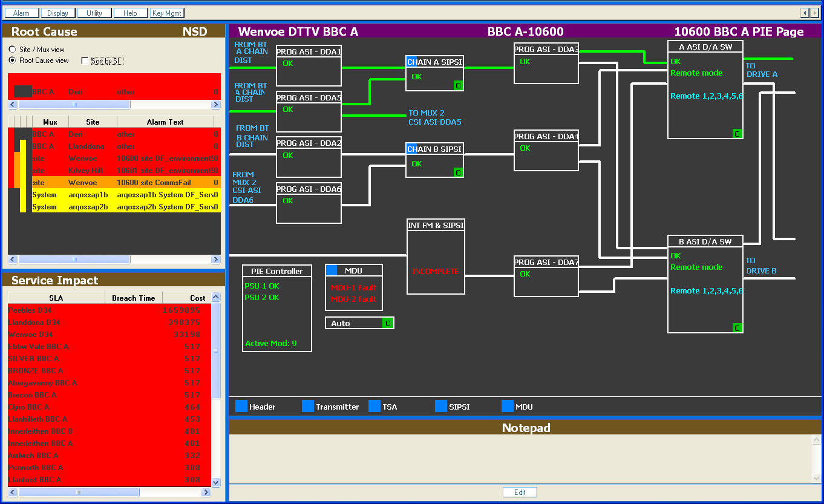
Task: Click MDU-1 Fault text
Action: [x=353, y=287]
